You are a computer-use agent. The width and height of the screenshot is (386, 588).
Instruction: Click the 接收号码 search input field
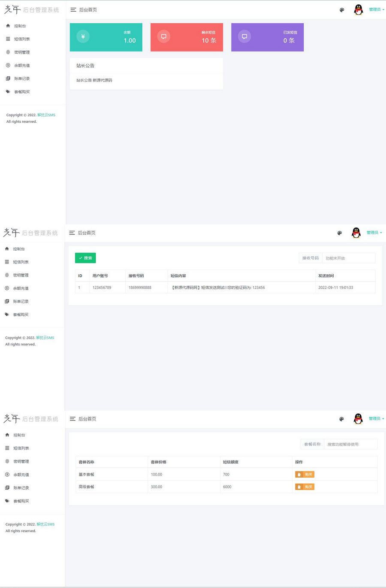click(348, 258)
